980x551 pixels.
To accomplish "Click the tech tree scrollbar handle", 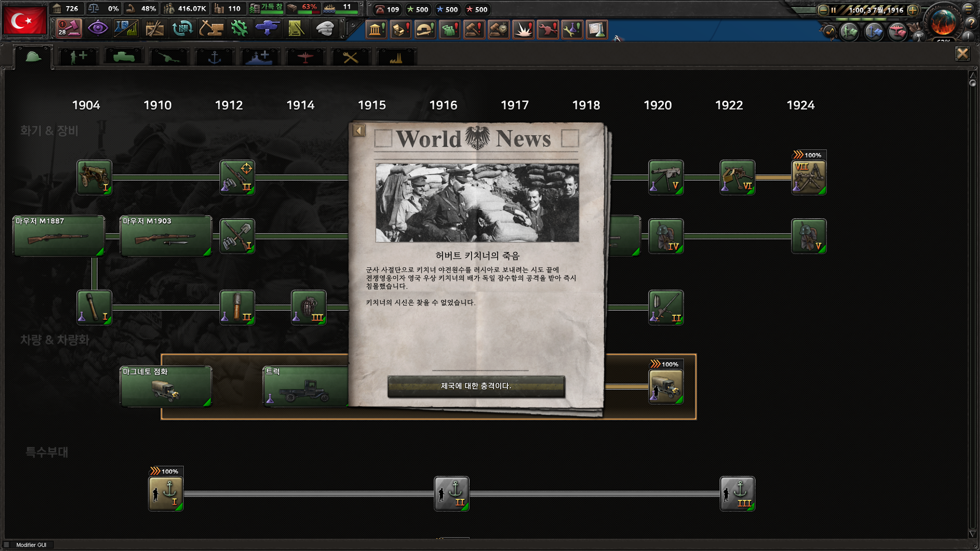I will point(972,83).
